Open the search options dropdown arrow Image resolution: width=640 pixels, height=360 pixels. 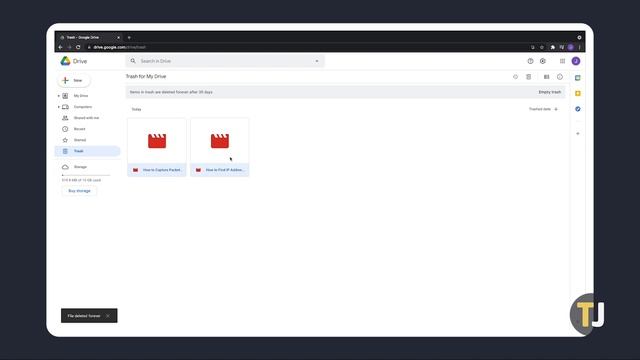[317, 61]
